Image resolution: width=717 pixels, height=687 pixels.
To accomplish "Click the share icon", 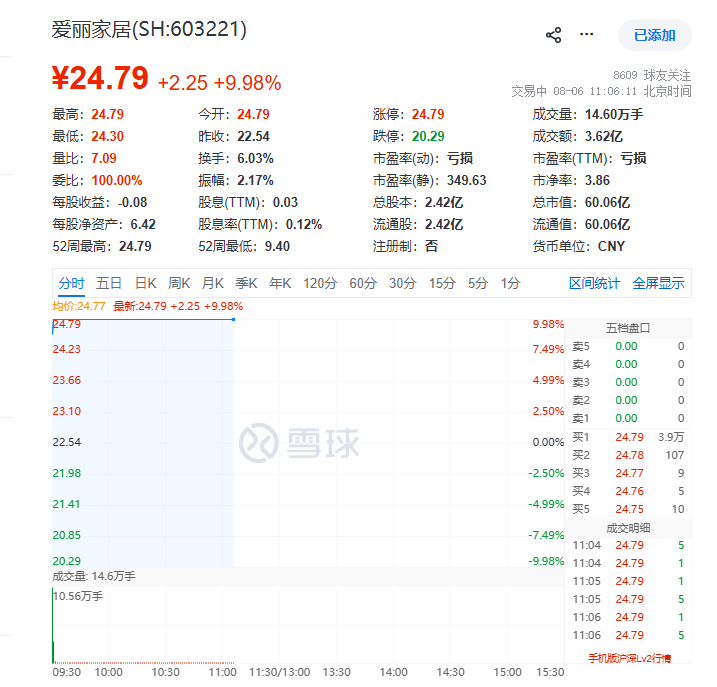I will click(553, 35).
